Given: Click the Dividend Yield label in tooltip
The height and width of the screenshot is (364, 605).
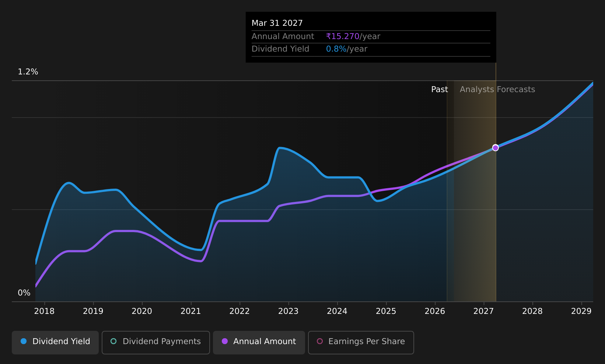Looking at the screenshot, I should tap(280, 49).
